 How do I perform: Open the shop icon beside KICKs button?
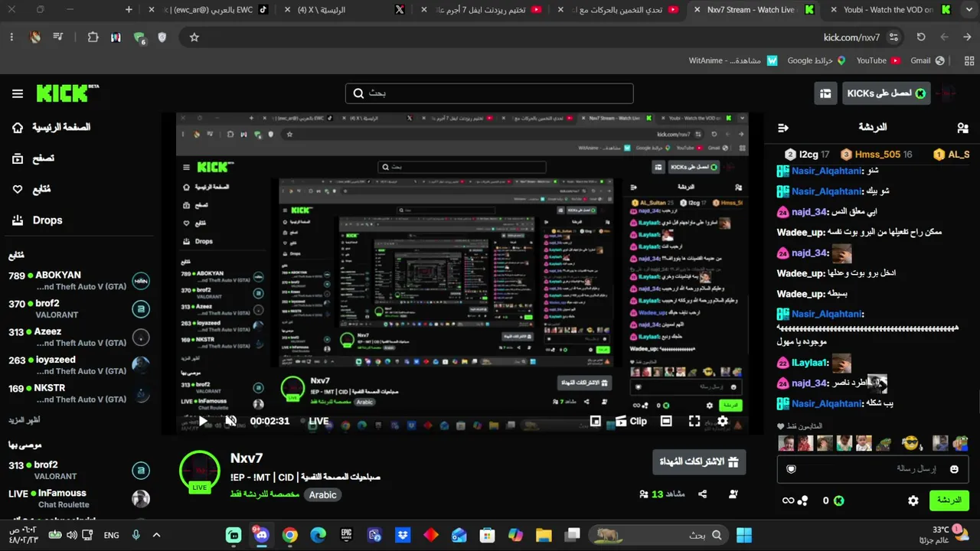(825, 93)
